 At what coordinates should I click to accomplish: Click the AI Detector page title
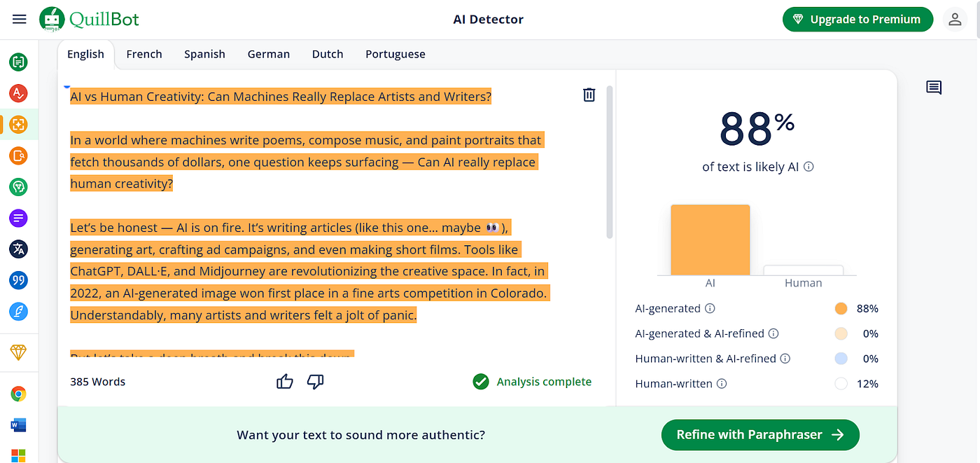point(489,20)
